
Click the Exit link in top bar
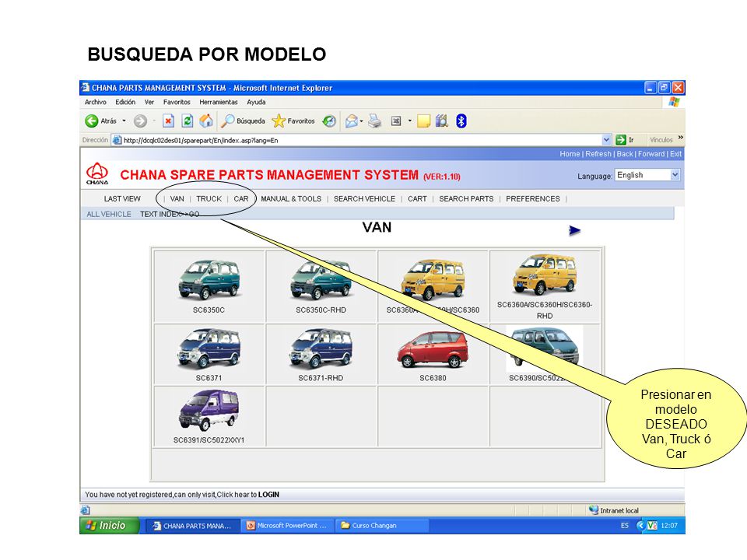(x=675, y=154)
